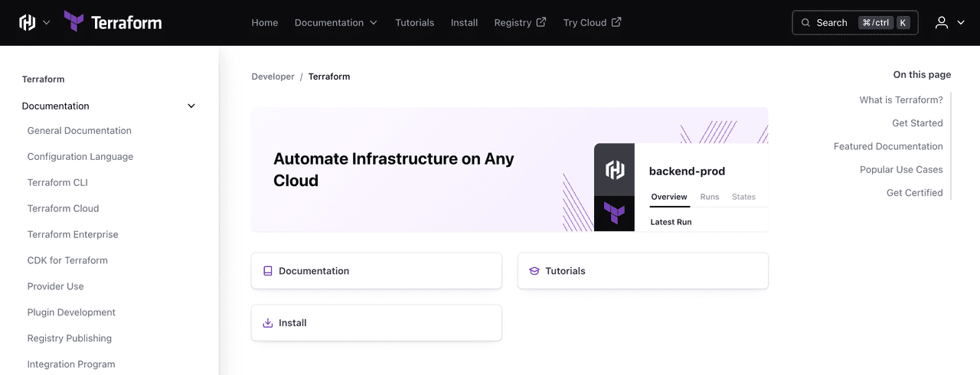Open the HashiCorp product switcher chevron

pyautogui.click(x=46, y=23)
